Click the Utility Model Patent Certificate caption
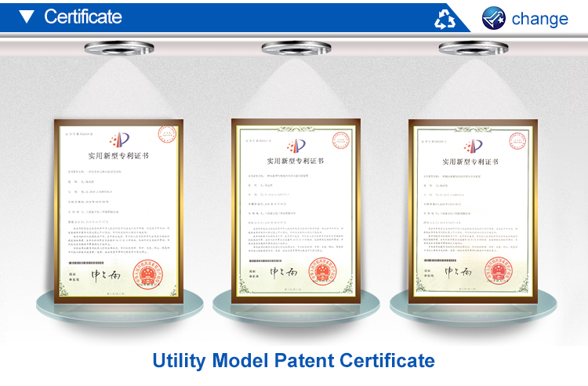The image size is (588, 386). coord(293,360)
